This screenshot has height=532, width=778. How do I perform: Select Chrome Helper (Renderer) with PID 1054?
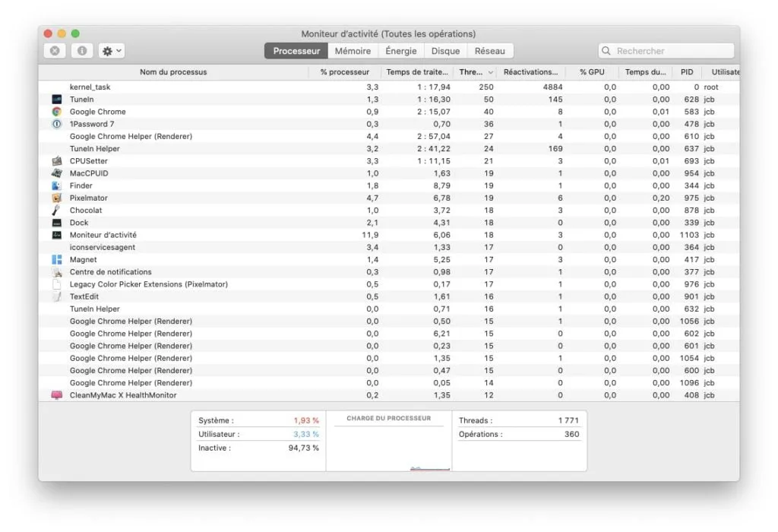point(389,358)
